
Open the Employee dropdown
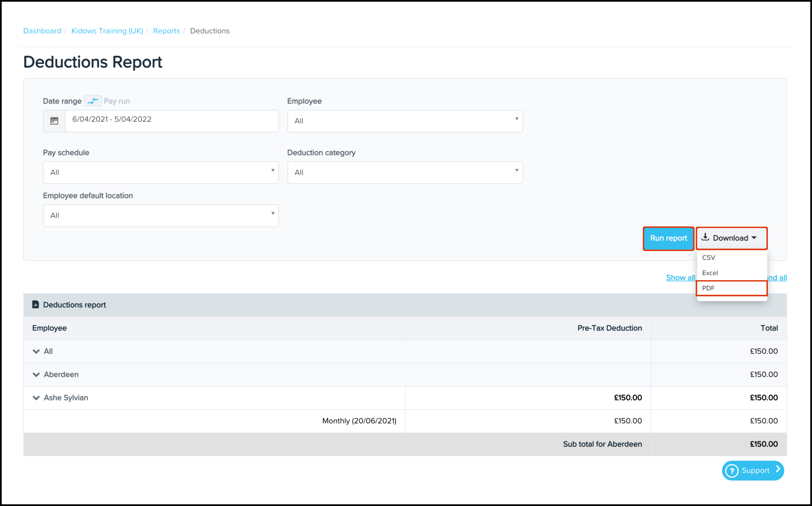pos(405,121)
